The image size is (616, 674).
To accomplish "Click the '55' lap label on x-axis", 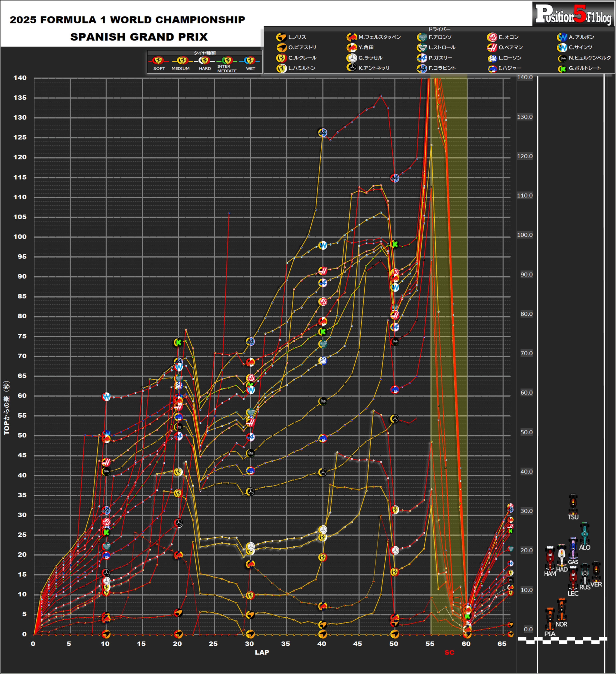I will tap(430, 644).
